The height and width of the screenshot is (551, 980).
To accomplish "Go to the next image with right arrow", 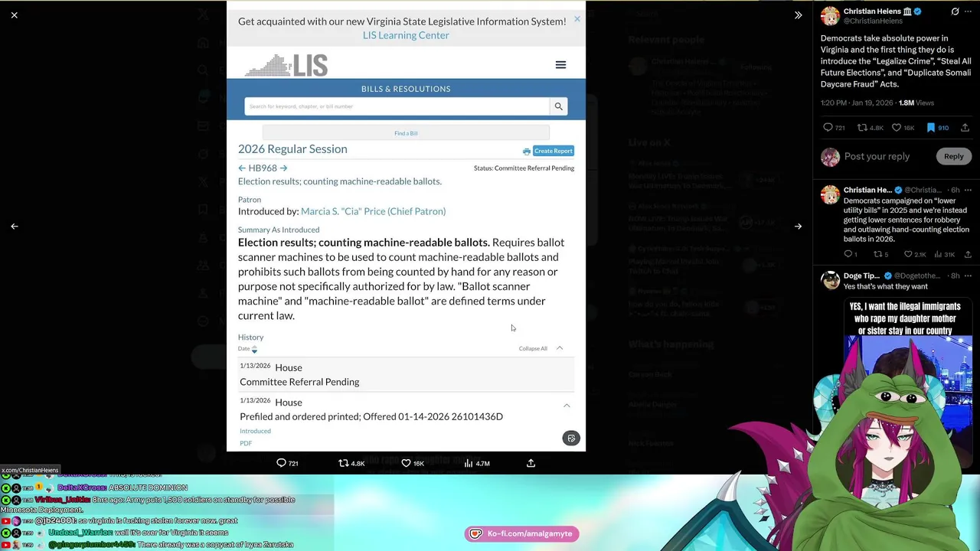I will click(x=798, y=227).
